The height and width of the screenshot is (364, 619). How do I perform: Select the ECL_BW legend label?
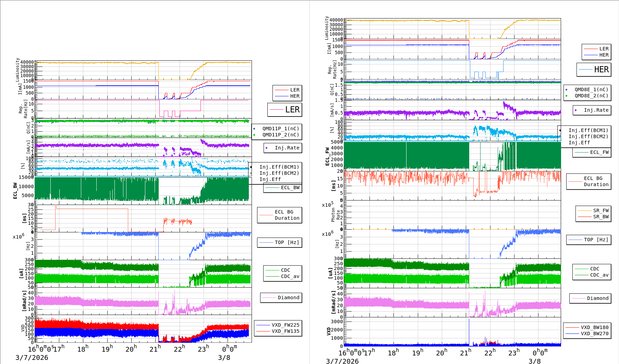290,187
